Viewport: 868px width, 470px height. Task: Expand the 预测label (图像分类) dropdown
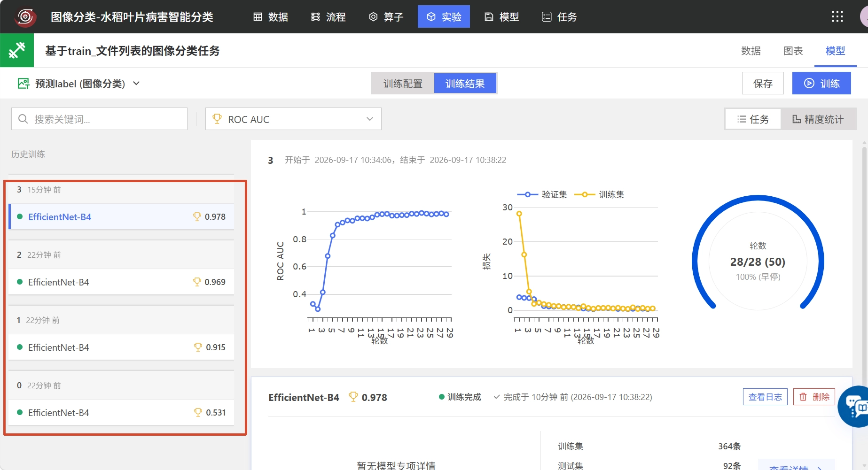pos(79,84)
